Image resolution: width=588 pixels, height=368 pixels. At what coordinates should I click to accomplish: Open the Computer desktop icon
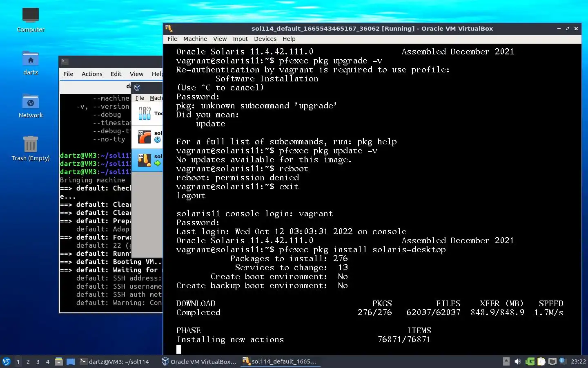[31, 20]
